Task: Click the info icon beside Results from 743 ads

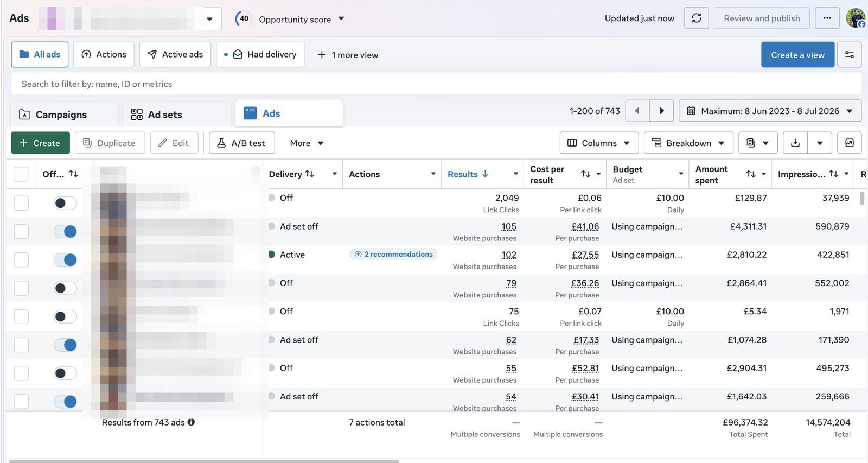Action: coord(191,422)
